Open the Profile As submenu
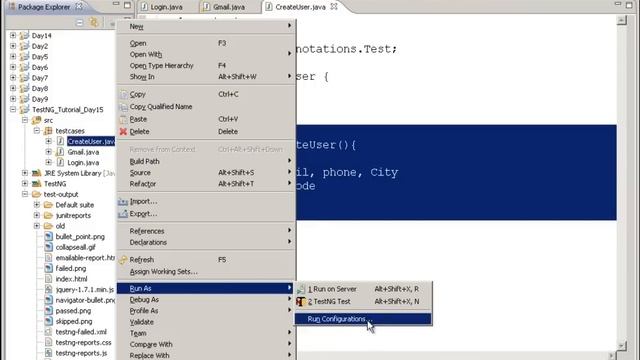Screen dimensions: 640x360 pyautogui.click(x=206, y=311)
